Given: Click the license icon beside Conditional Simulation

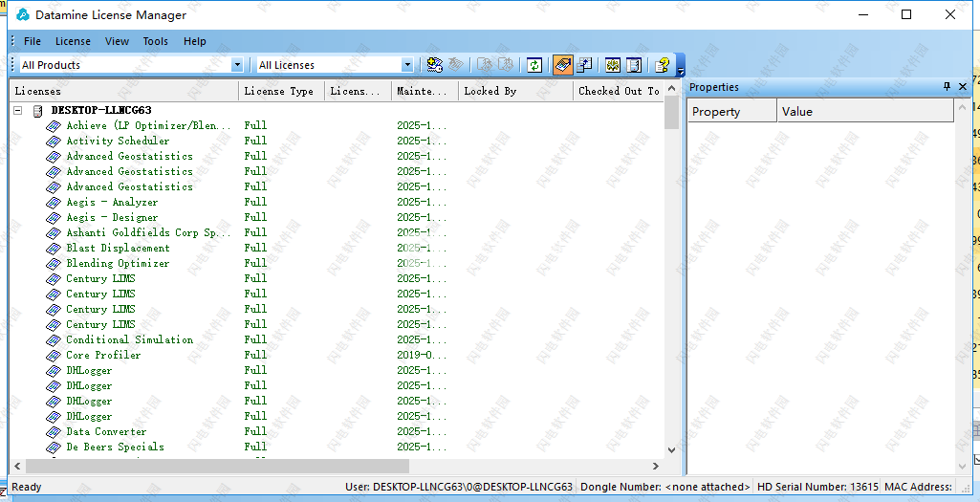Looking at the screenshot, I should (x=54, y=340).
